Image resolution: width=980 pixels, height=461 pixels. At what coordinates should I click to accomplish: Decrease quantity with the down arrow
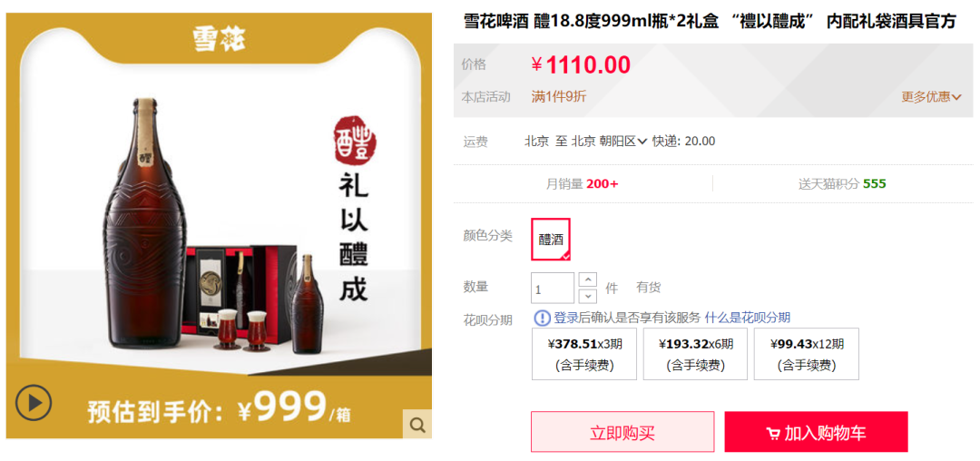(588, 296)
